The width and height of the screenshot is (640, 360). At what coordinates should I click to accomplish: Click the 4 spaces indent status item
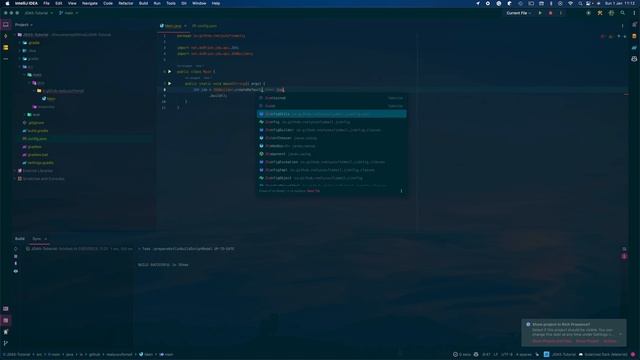[524, 354]
